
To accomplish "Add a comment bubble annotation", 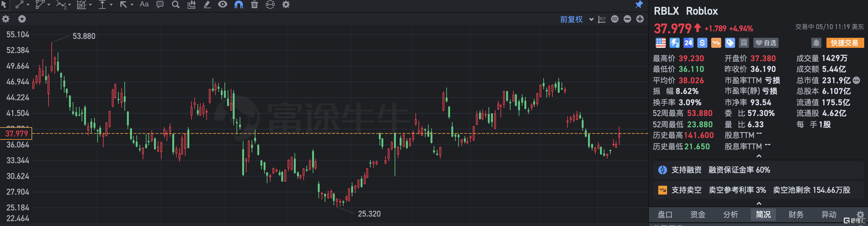I will (160, 4).
